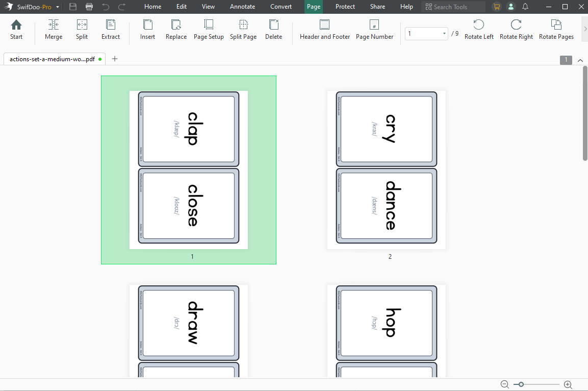Expand the current page number dropdown

coord(444,33)
